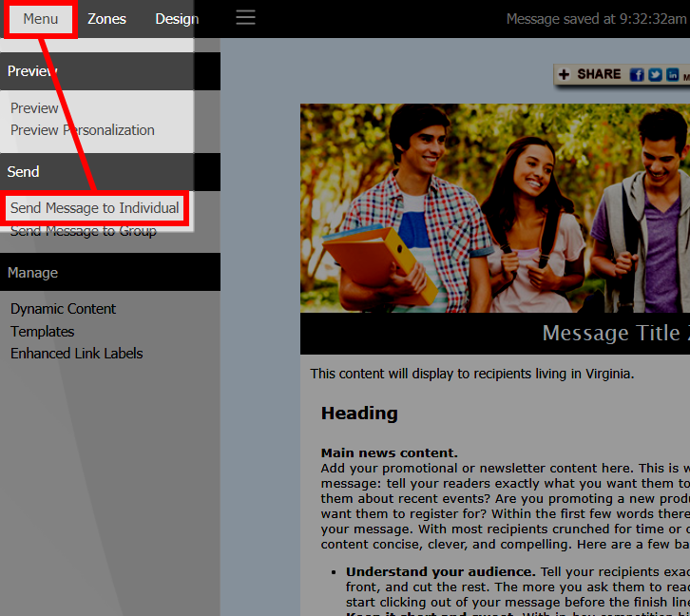Choose Send Message to Individual
The image size is (690, 616).
coord(95,207)
